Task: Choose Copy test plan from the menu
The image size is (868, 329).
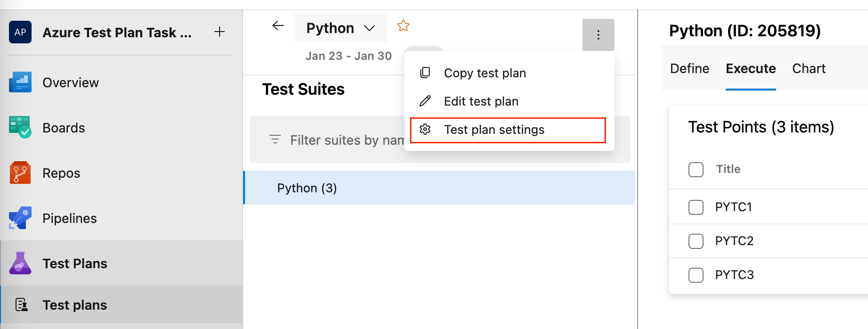Action: pyautogui.click(x=485, y=73)
